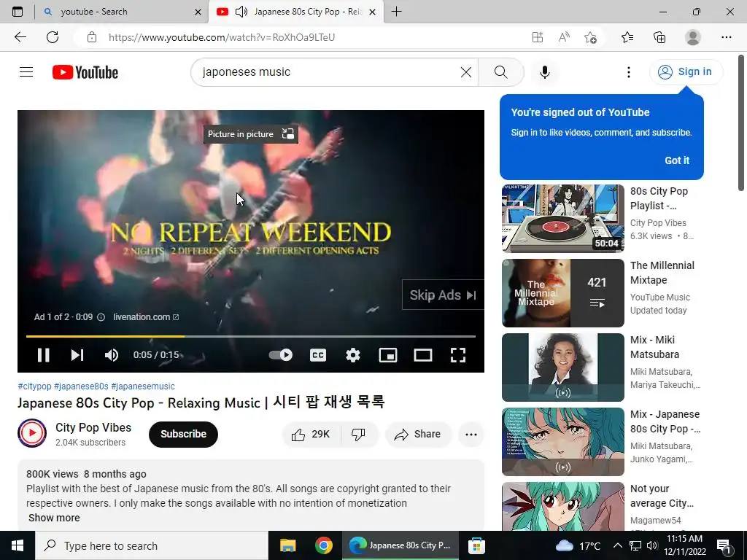Click the Skip Ads button
747x560 pixels.
tap(443, 295)
